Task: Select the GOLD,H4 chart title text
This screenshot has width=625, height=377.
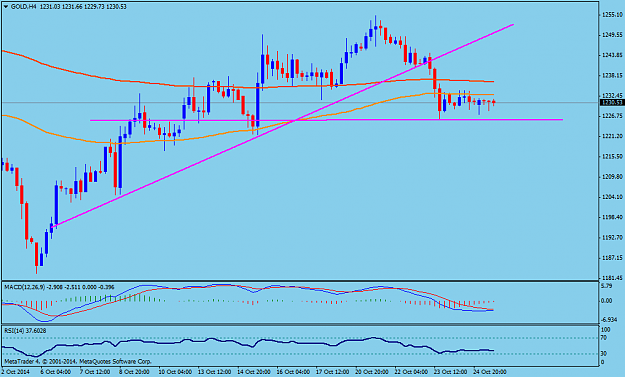Action: pos(24,7)
